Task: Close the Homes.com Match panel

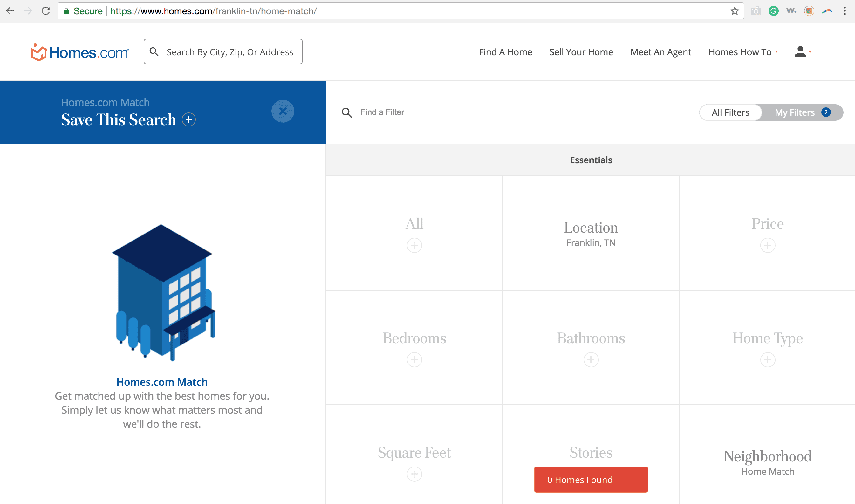Action: coord(283,111)
